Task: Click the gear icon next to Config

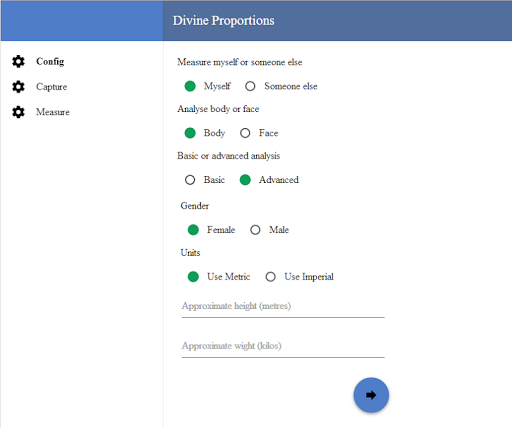Action: point(18,61)
